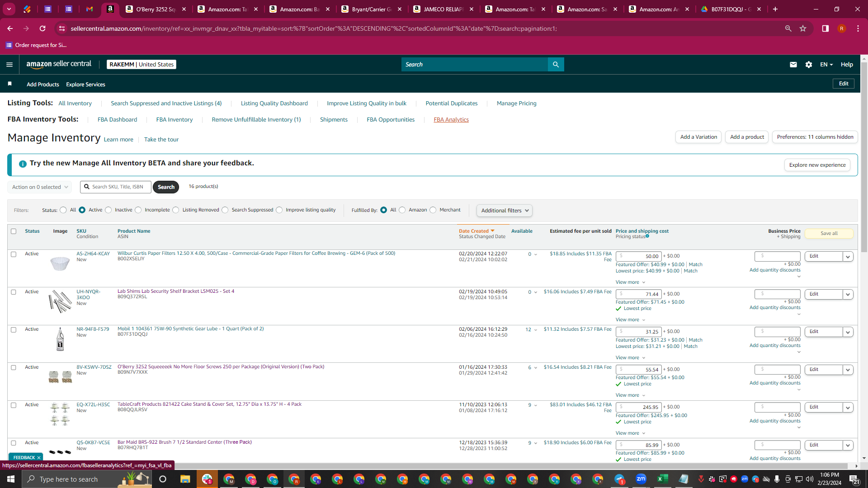
Task: Open the Manage Pricing link
Action: click(517, 103)
